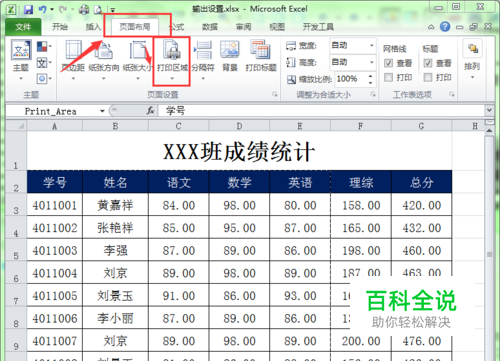Click 打印标题 (Print Titles) icon
The width and height of the screenshot is (500, 361).
click(261, 50)
